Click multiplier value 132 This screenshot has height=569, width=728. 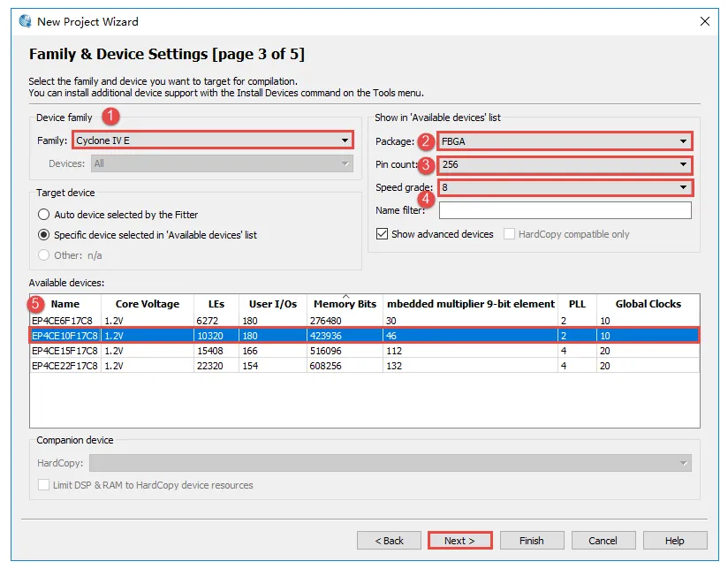(394, 366)
